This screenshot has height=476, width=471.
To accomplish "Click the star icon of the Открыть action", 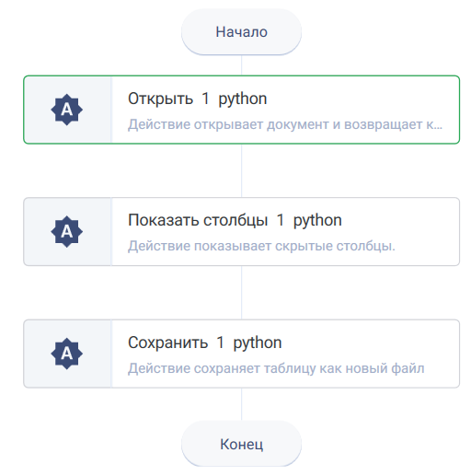I will (66, 110).
